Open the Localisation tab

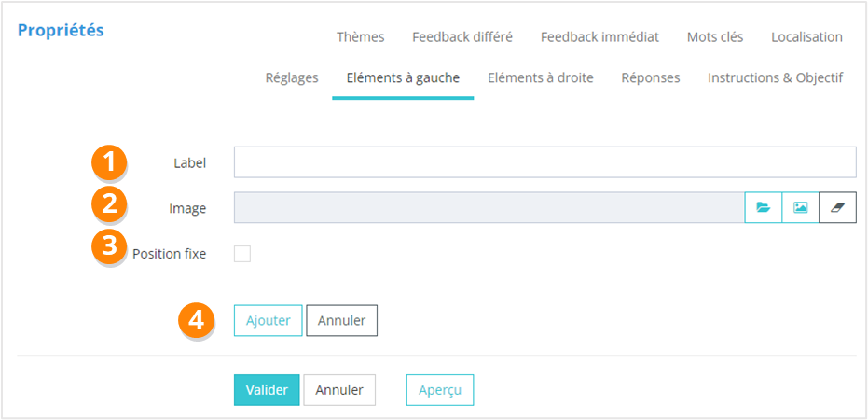(806, 37)
